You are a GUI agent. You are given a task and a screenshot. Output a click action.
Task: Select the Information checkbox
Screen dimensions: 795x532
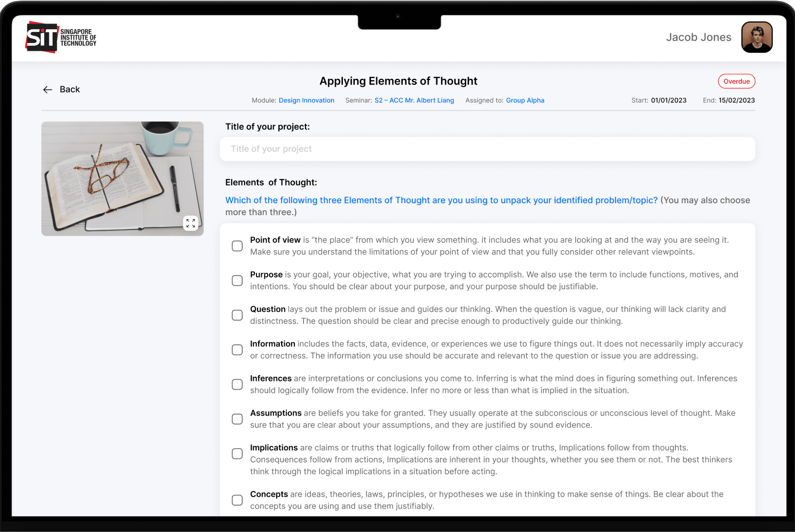237,350
